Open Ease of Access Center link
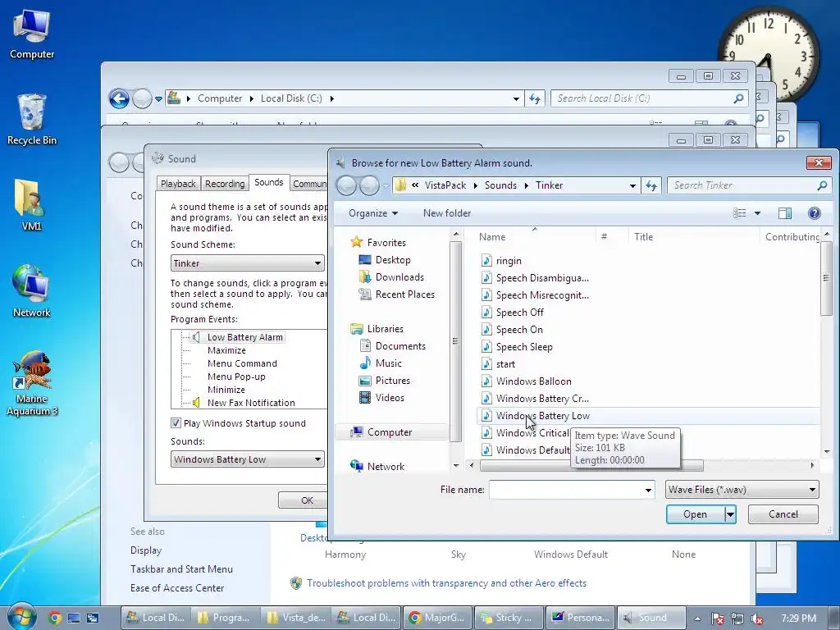Screen dimensions: 840x630 pyautogui.click(x=177, y=587)
